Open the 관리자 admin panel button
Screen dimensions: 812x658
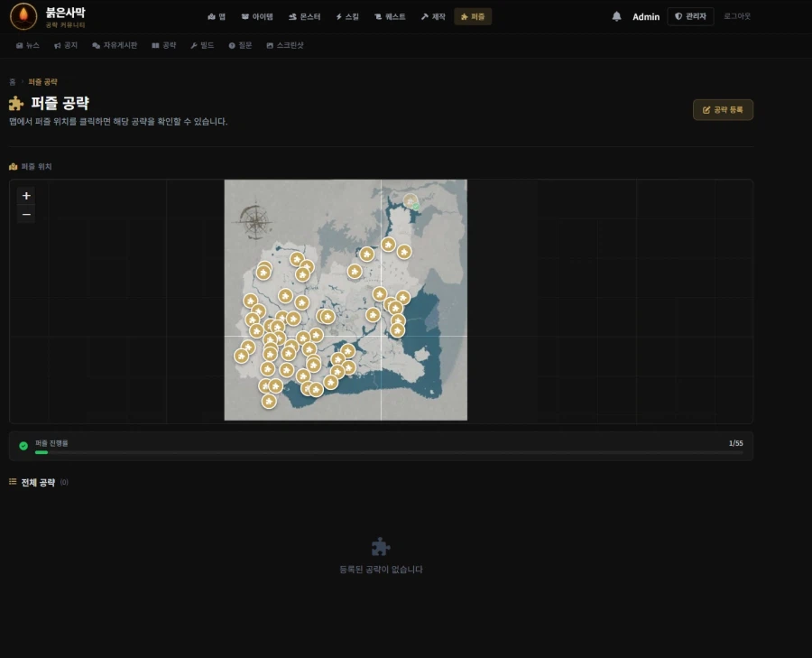(690, 16)
